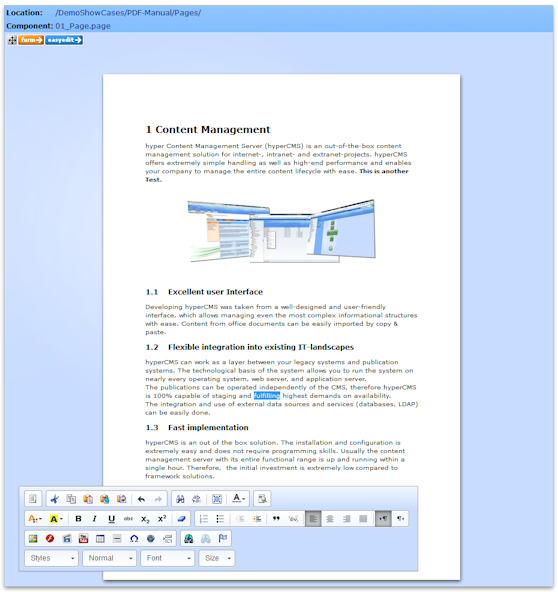Viewport: 558px width, 592px height.
Task: Toggle subscript formatting
Action: pos(145,519)
